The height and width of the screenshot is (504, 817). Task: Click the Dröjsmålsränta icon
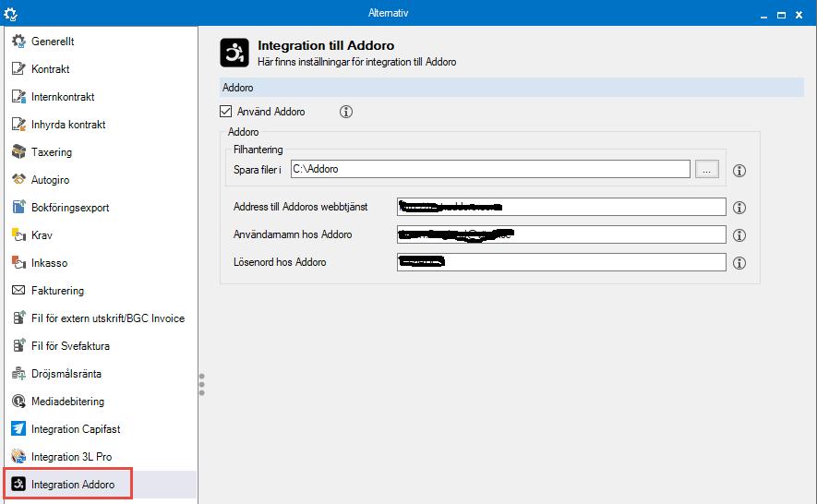(18, 373)
